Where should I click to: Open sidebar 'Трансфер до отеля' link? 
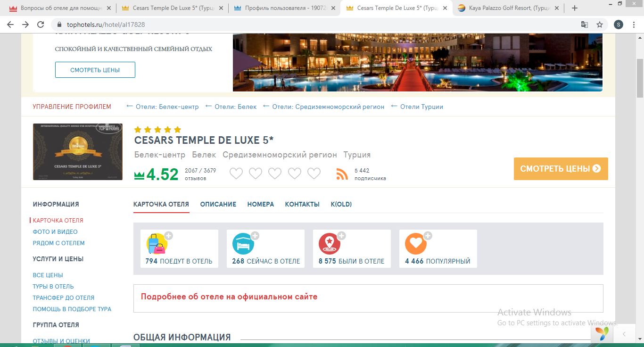(x=64, y=297)
